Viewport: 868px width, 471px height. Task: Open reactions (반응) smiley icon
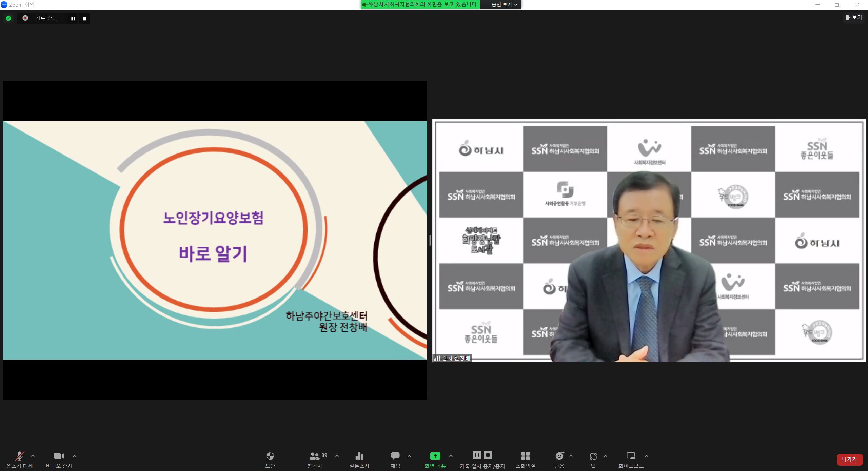click(x=559, y=456)
